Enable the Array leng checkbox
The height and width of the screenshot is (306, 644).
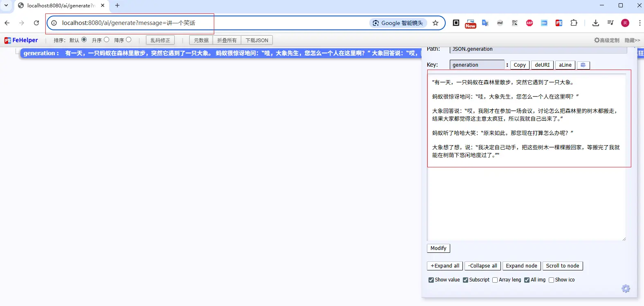(495, 280)
